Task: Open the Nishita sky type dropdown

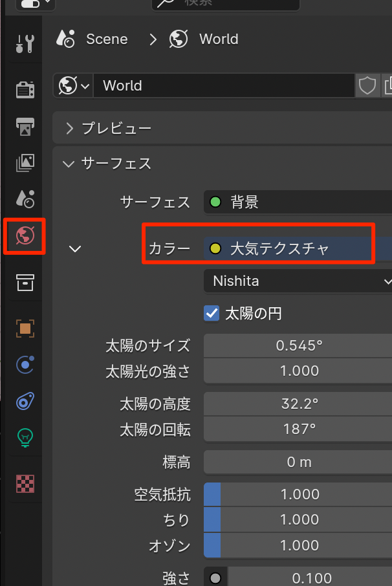Action: click(x=298, y=281)
